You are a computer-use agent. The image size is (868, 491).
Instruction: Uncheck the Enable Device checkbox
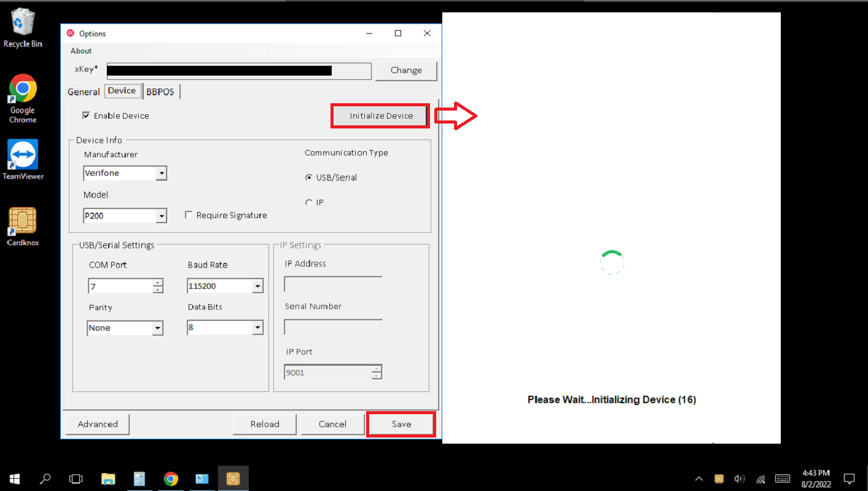(87, 116)
